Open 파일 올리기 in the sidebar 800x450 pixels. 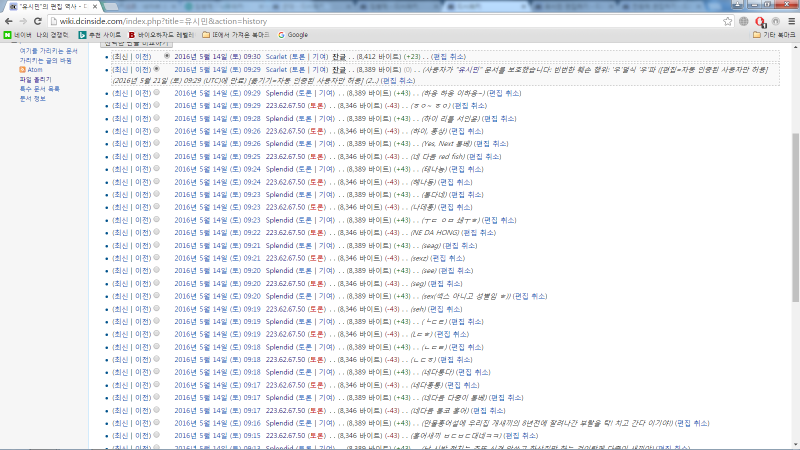[35, 80]
